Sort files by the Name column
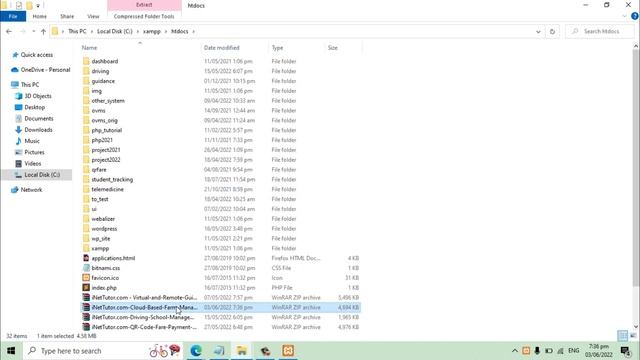Screen dimensions: 640x360 click(89, 48)
